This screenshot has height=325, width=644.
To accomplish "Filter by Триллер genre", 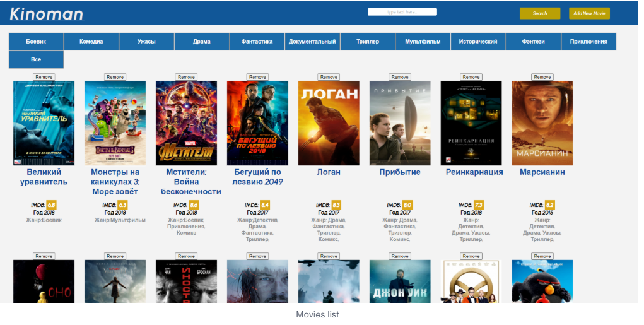I will coord(368,42).
